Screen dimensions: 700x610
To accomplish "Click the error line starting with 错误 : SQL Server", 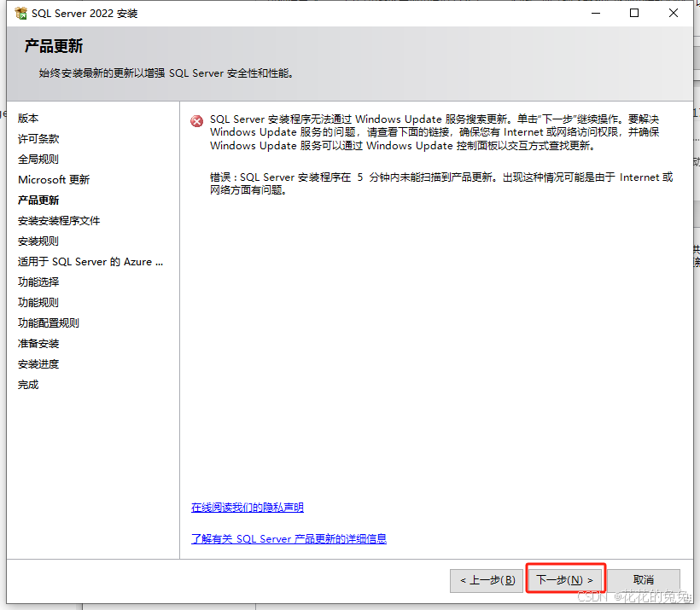I will pos(441,183).
